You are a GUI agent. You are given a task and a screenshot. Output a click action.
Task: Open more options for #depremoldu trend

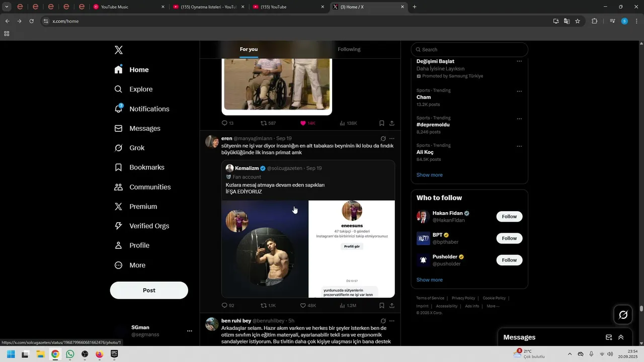[x=519, y=119]
